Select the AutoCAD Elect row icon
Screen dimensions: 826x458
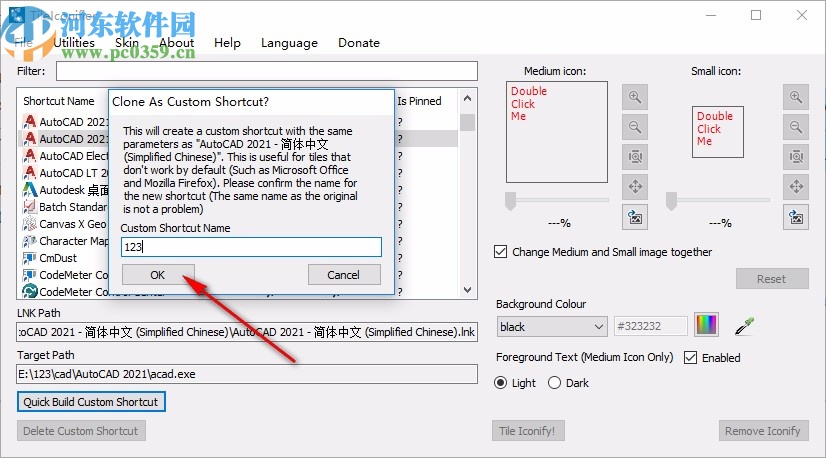coord(30,155)
